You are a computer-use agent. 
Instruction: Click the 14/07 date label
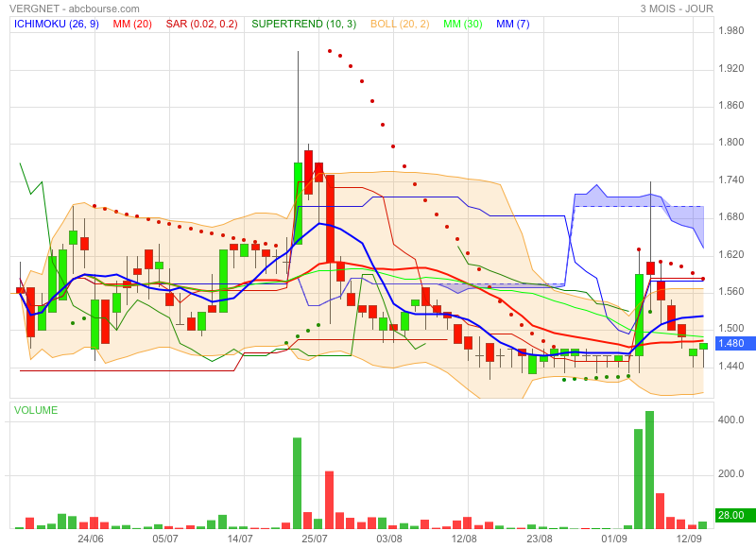240,539
